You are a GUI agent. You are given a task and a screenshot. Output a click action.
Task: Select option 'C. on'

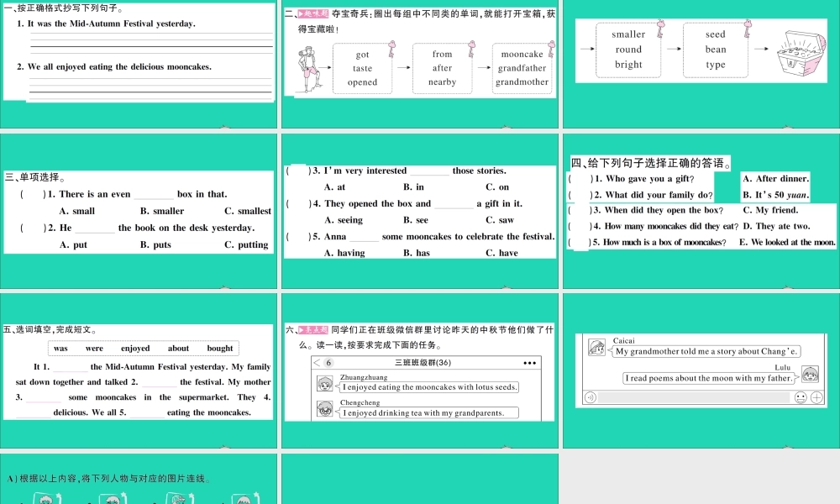(497, 187)
